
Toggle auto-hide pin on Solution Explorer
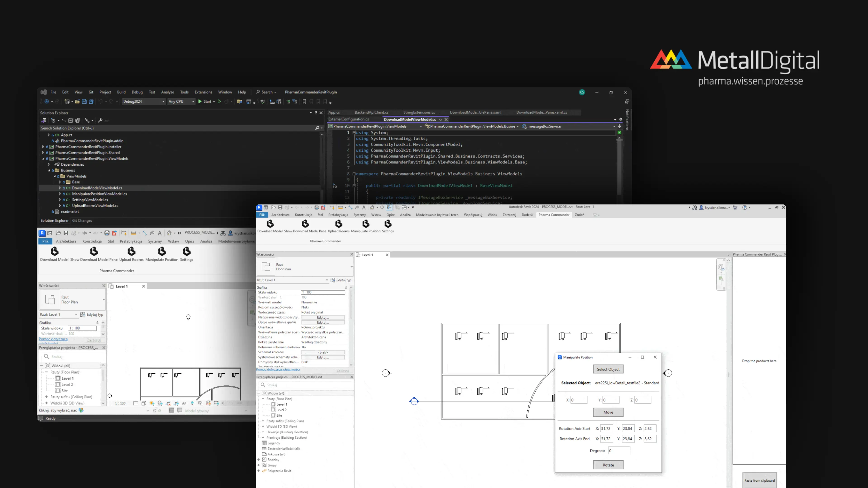coord(316,113)
